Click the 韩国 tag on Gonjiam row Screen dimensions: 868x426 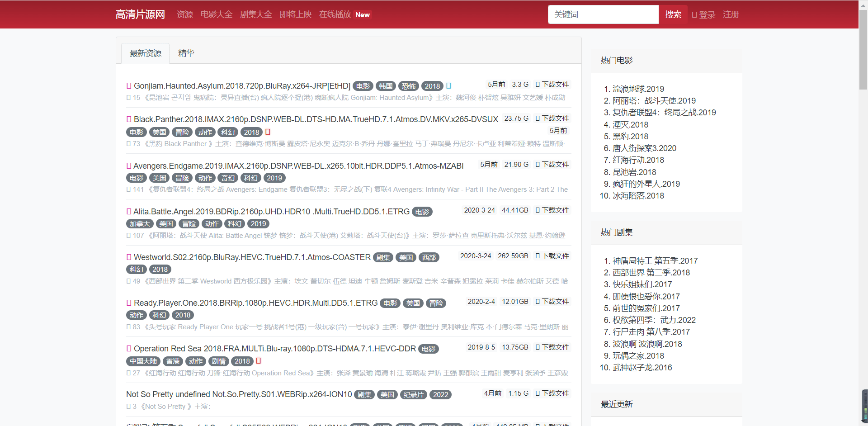click(386, 86)
